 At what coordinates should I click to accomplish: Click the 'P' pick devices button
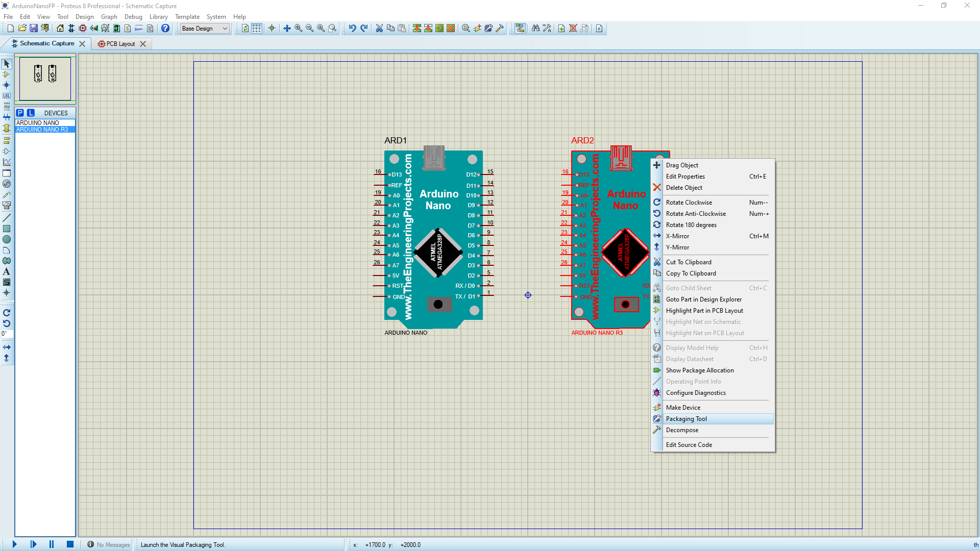pos(20,113)
